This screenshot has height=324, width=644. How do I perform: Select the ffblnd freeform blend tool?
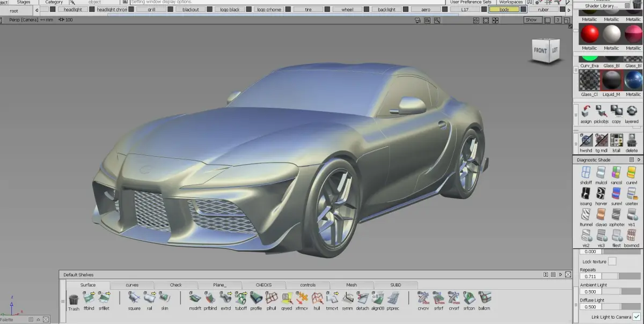[x=89, y=300]
